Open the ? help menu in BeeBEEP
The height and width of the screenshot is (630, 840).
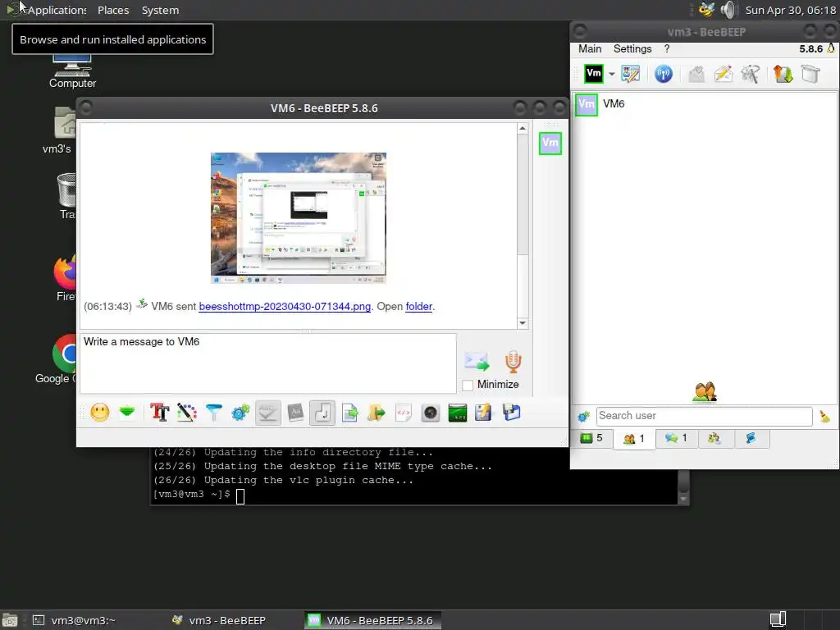click(666, 48)
